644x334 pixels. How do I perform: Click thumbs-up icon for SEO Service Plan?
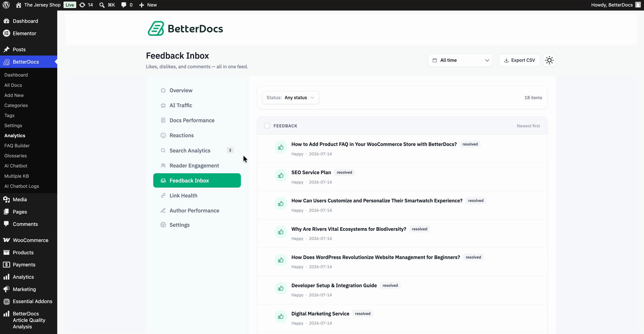coord(281,175)
